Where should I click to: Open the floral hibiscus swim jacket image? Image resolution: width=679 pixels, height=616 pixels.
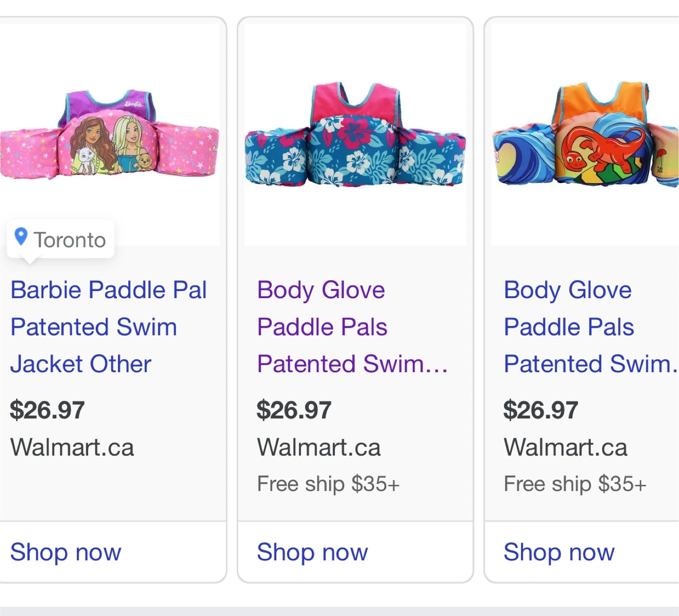click(355, 135)
